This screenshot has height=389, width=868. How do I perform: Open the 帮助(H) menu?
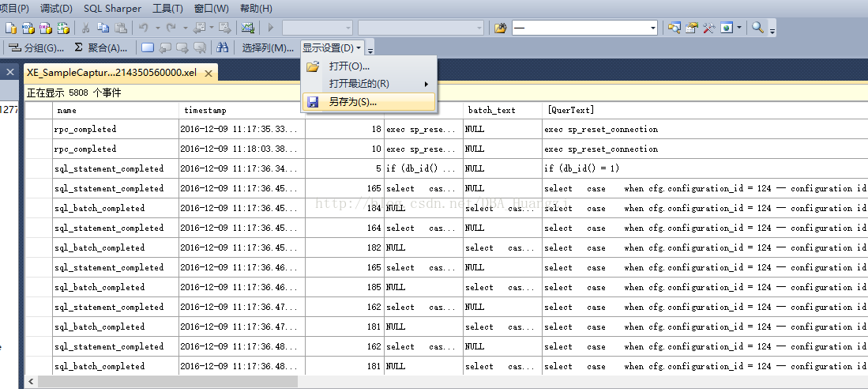click(x=256, y=9)
